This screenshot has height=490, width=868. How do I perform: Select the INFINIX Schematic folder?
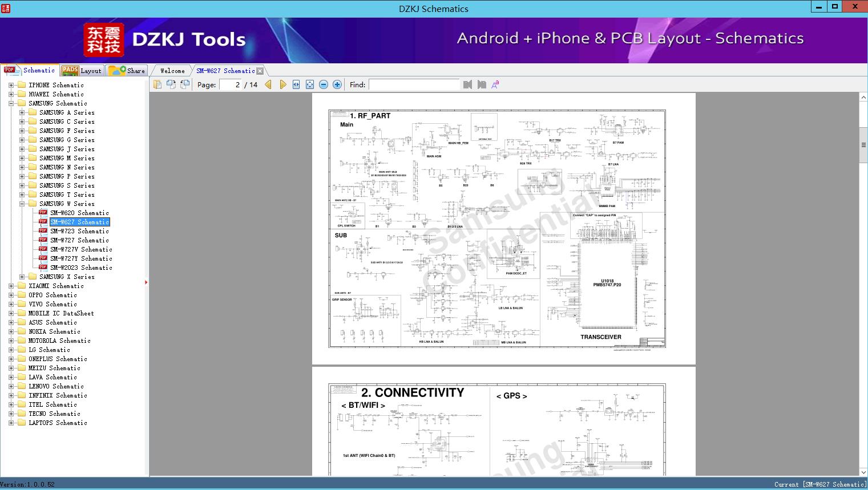point(58,395)
